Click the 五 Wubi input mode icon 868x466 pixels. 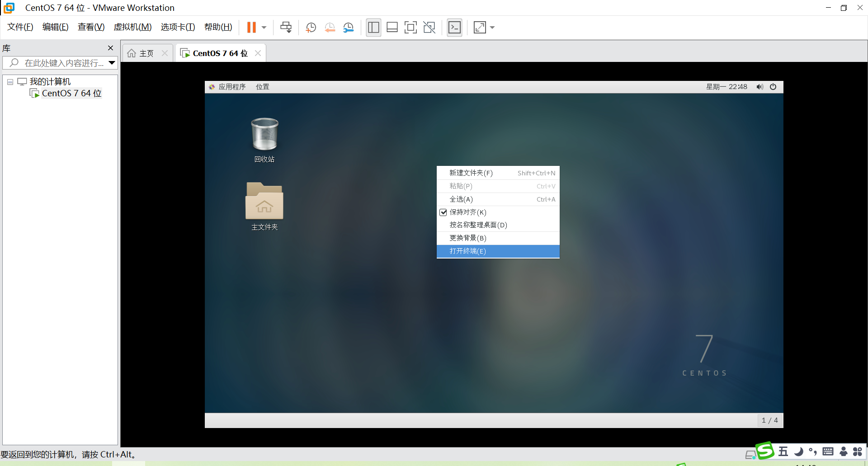(783, 451)
